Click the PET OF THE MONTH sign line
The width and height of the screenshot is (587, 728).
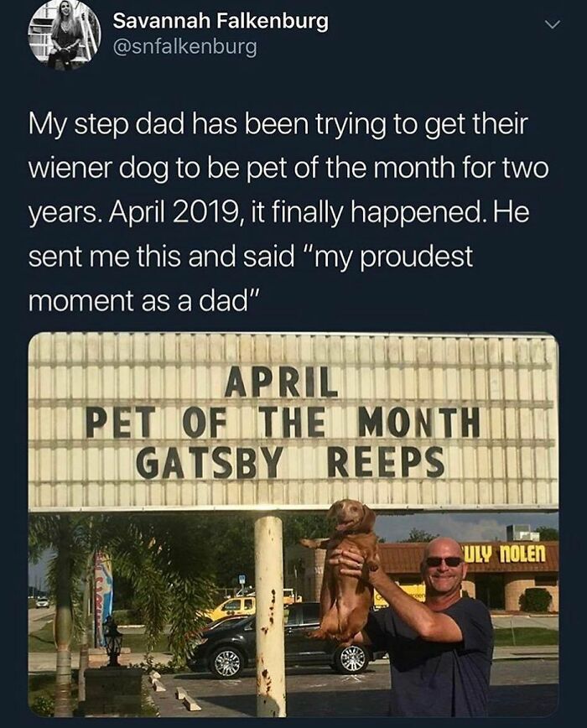coord(283,422)
